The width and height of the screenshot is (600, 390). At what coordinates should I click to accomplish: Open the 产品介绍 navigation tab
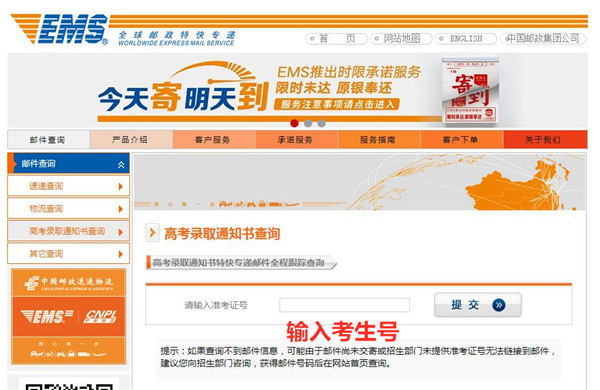click(131, 140)
